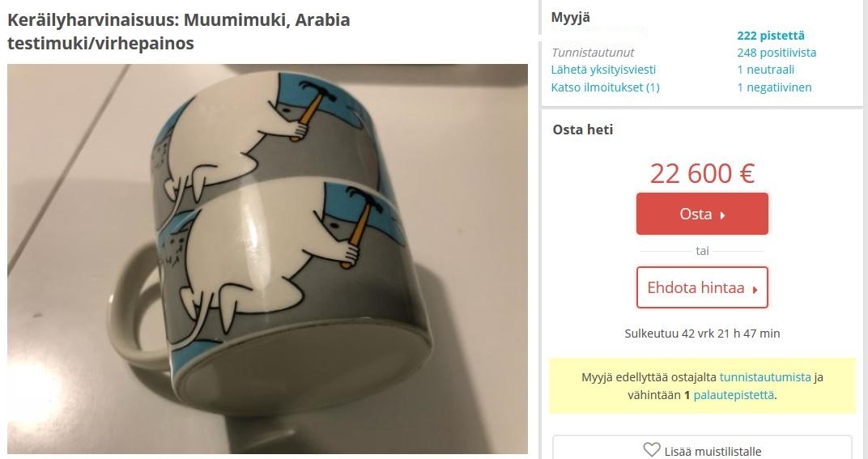Follow the tunnistautumista link in yellow notice
Viewport: 868px width, 459px height.
[x=765, y=377]
